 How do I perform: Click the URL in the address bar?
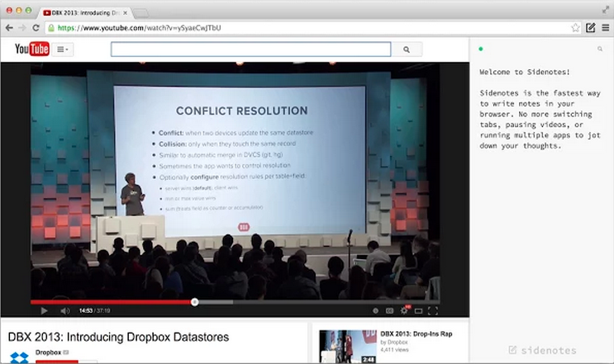coord(140,28)
